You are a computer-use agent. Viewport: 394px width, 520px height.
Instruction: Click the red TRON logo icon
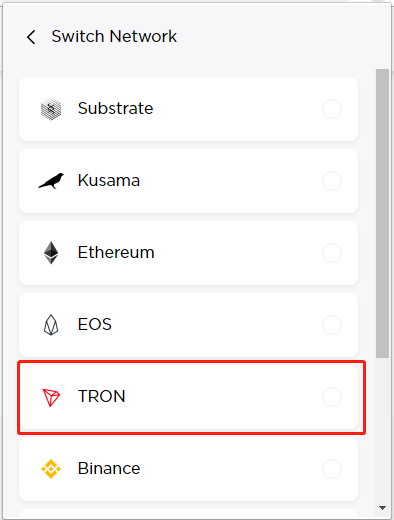pyautogui.click(x=51, y=397)
